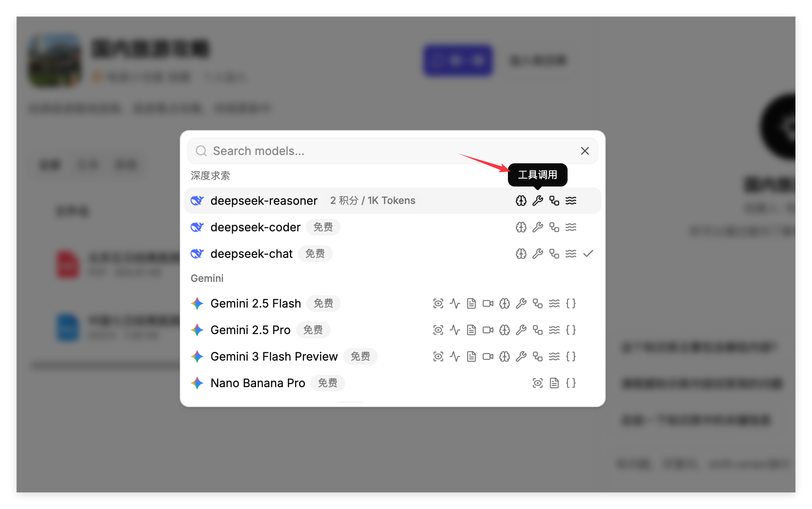Click the 深度求索 group header
The height and width of the screenshot is (509, 812).
click(x=210, y=176)
